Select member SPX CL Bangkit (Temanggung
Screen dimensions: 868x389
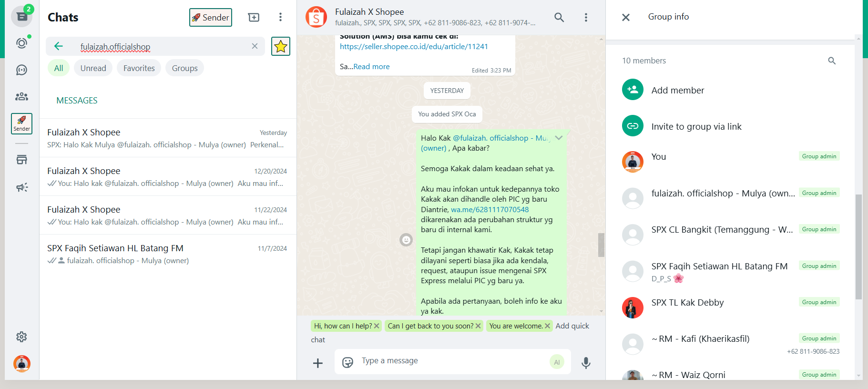tap(730, 235)
